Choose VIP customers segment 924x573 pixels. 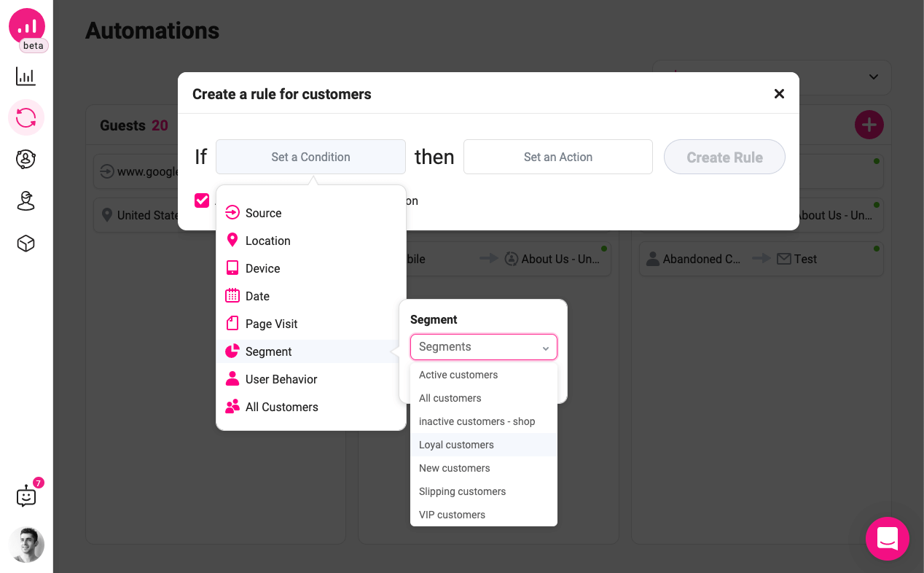[x=484, y=515]
